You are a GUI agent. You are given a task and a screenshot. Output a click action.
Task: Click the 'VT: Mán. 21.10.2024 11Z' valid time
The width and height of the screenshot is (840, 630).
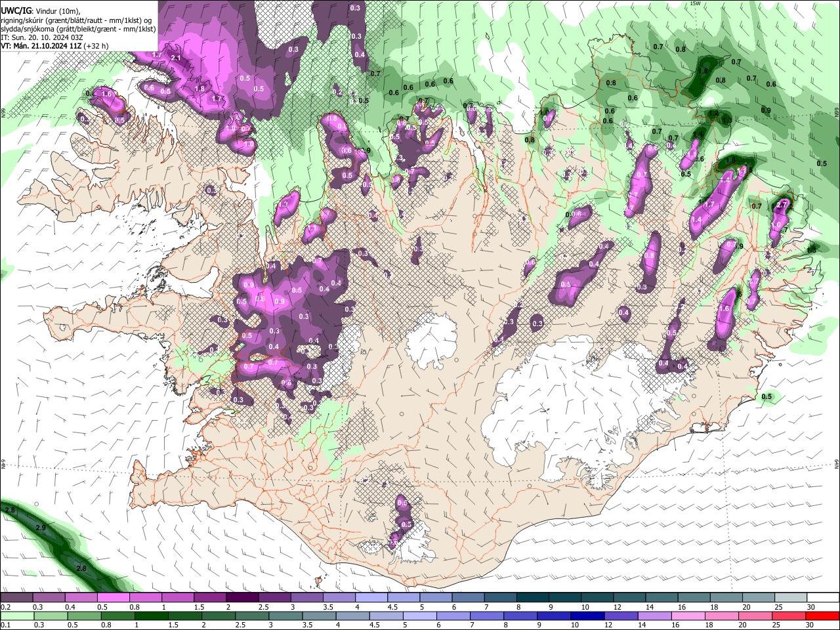[x=41, y=46]
